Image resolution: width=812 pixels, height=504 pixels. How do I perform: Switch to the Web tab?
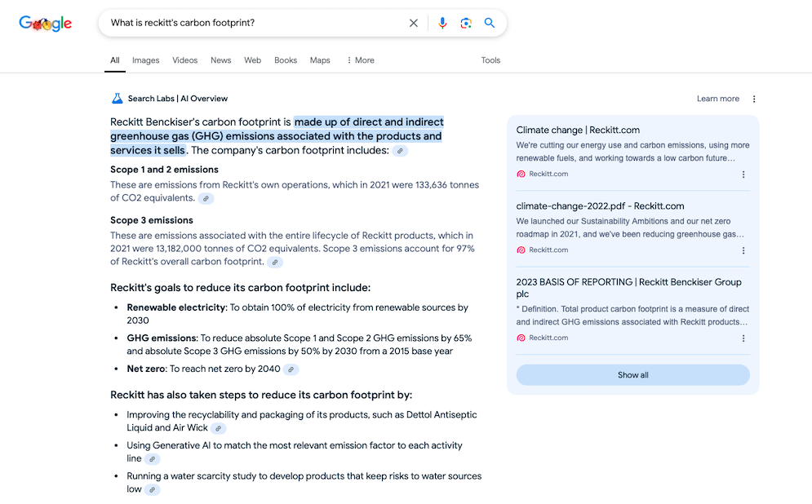point(253,60)
